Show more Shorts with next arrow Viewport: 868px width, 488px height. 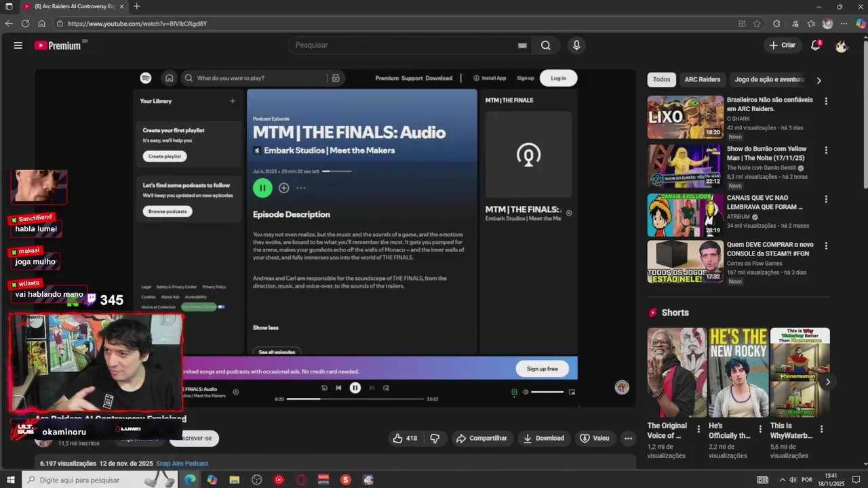pos(827,382)
